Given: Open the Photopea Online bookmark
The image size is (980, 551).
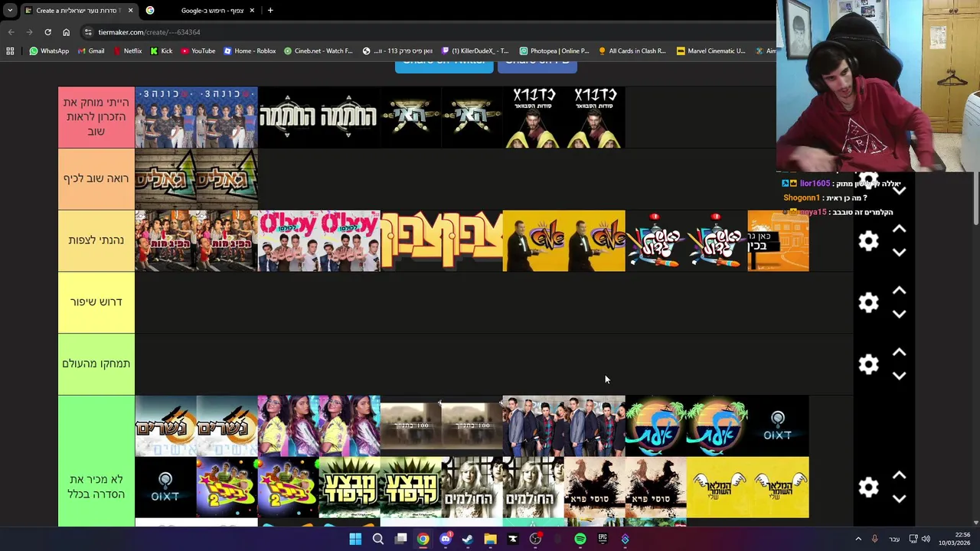Looking at the screenshot, I should point(554,51).
